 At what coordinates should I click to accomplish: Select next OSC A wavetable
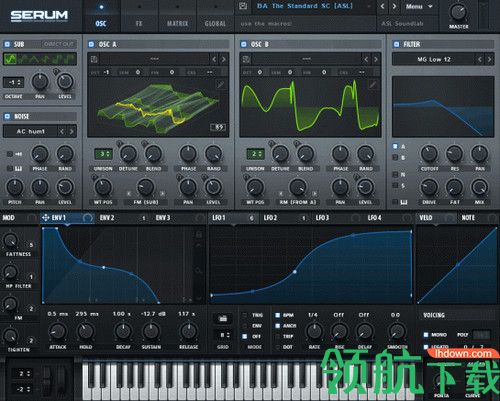pos(224,59)
